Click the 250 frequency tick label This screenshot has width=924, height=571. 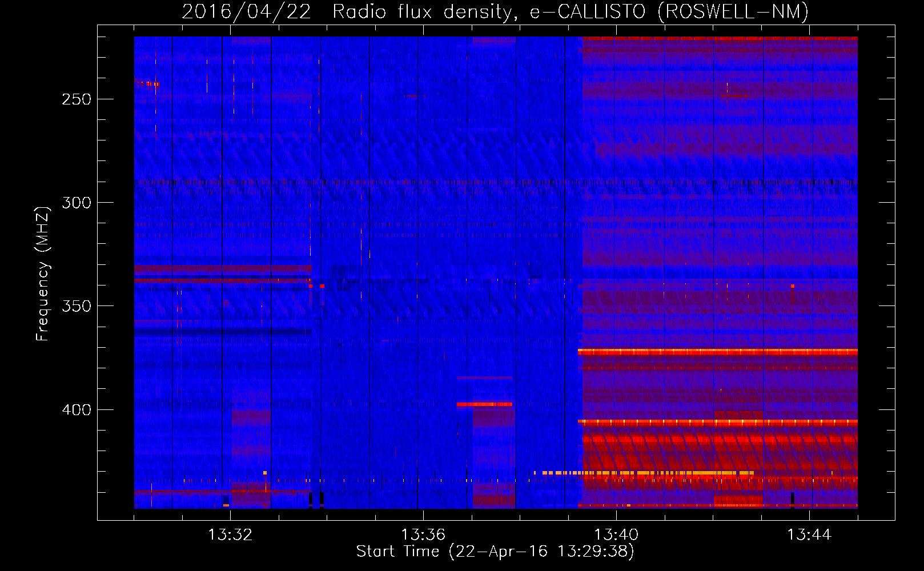pos(77,99)
